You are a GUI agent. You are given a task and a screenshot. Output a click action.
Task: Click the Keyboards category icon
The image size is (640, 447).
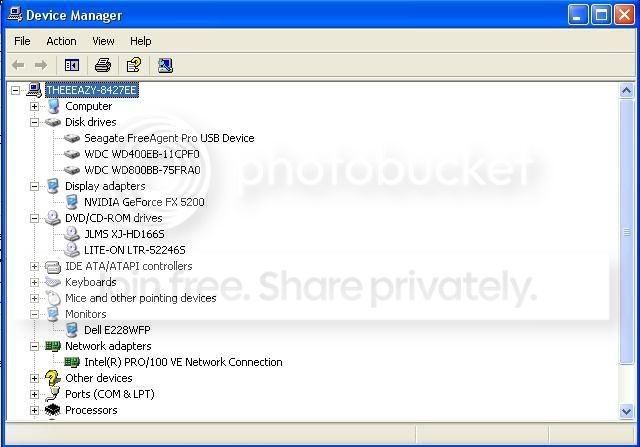tap(53, 282)
